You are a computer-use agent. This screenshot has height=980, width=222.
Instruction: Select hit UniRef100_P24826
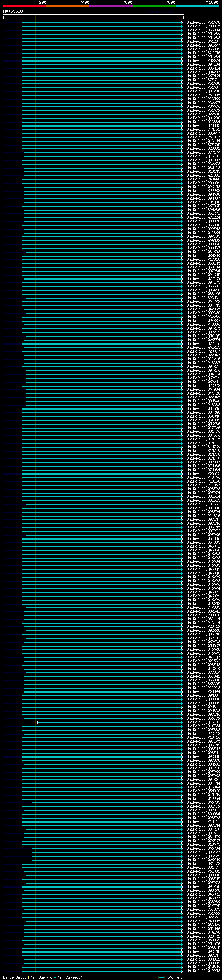pyautogui.click(x=203, y=516)
